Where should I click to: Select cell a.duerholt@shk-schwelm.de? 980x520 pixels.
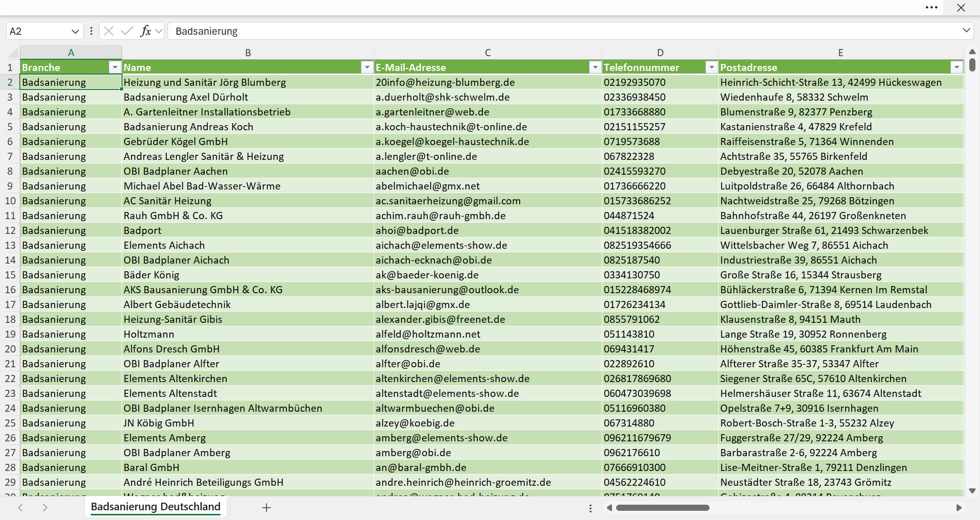(488, 97)
